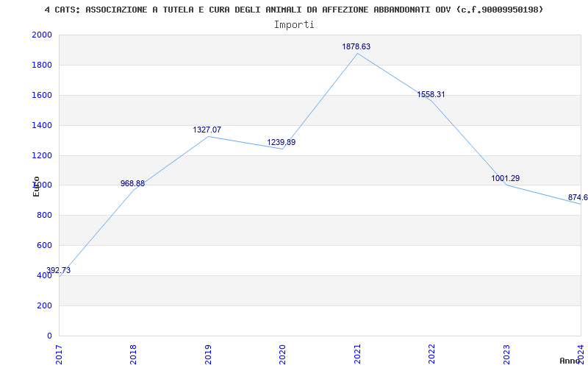Select the Anno x-axis title

tap(571, 361)
